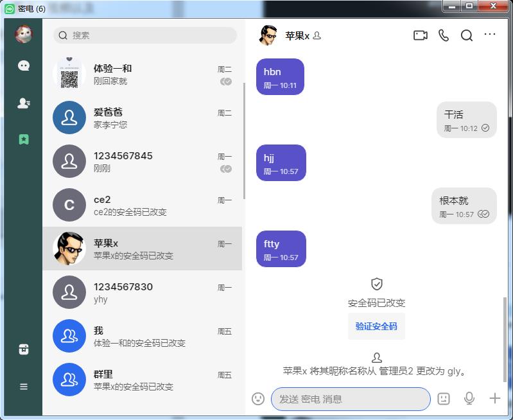Open the emoji picker
The height and width of the screenshot is (420, 513).
pyautogui.click(x=258, y=399)
